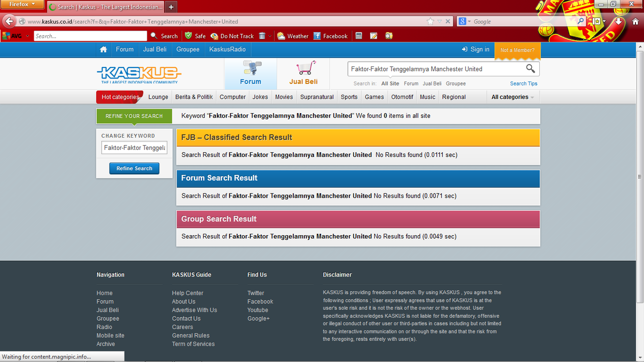The image size is (644, 362).
Task: Click the Not a Member? button
Action: (518, 50)
